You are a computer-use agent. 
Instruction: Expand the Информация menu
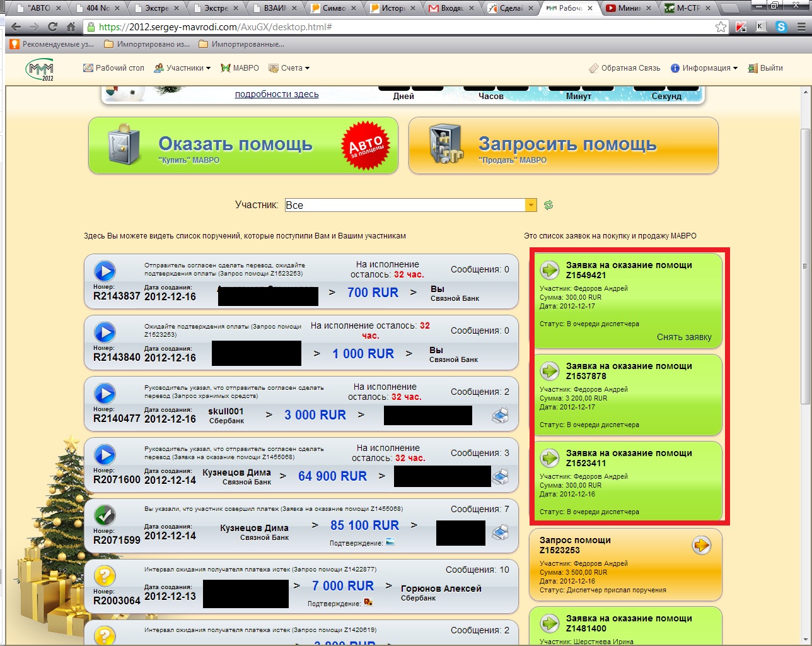point(704,68)
